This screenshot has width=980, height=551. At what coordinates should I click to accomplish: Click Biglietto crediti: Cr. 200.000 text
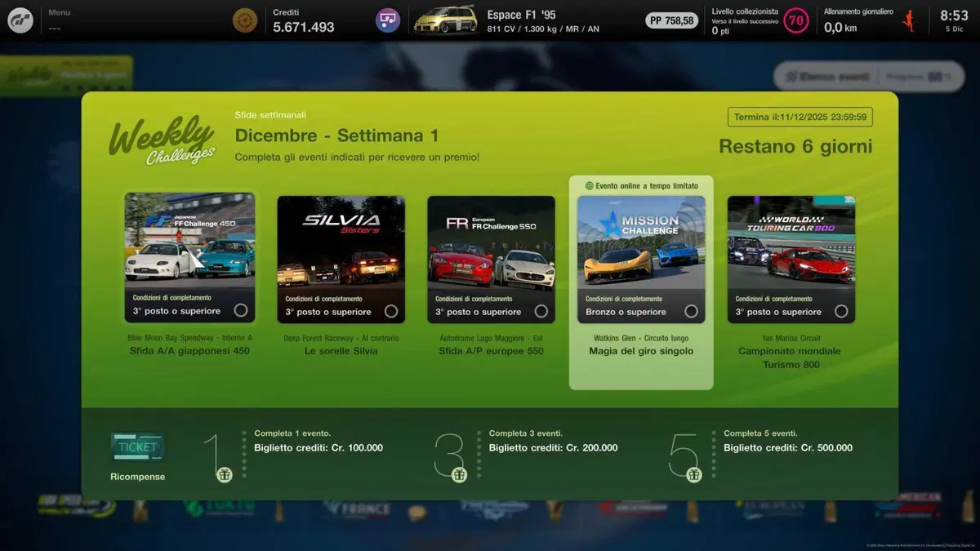[x=553, y=448]
